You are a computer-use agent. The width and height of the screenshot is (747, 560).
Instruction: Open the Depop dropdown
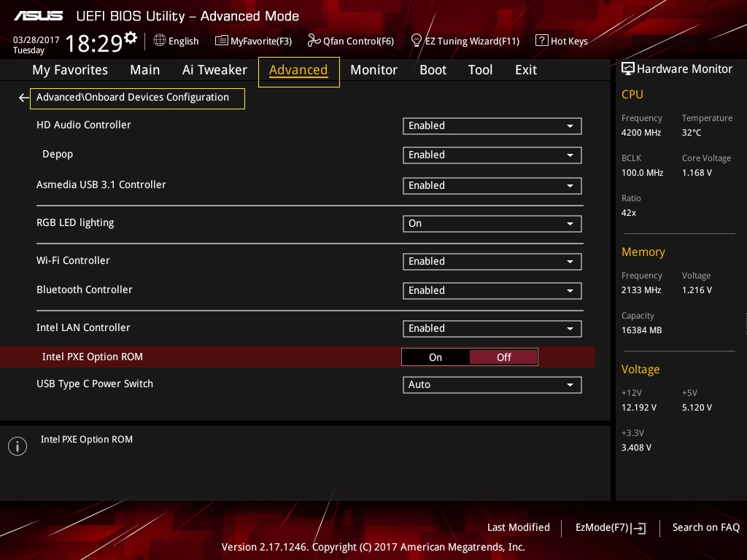point(492,155)
